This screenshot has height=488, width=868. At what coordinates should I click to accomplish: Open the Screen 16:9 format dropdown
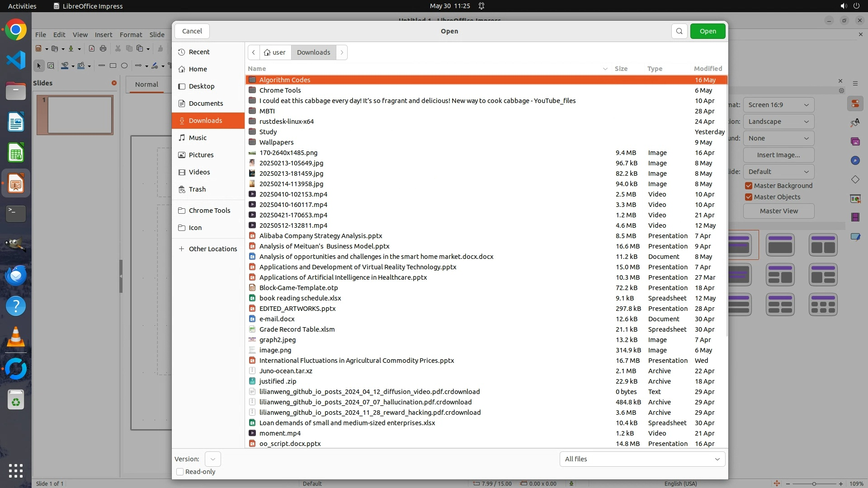(x=778, y=105)
